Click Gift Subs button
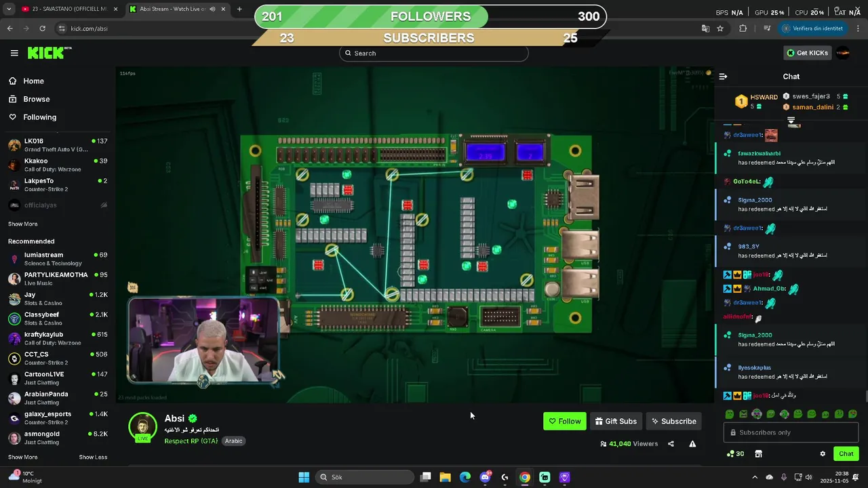Image resolution: width=868 pixels, height=488 pixels. click(616, 421)
